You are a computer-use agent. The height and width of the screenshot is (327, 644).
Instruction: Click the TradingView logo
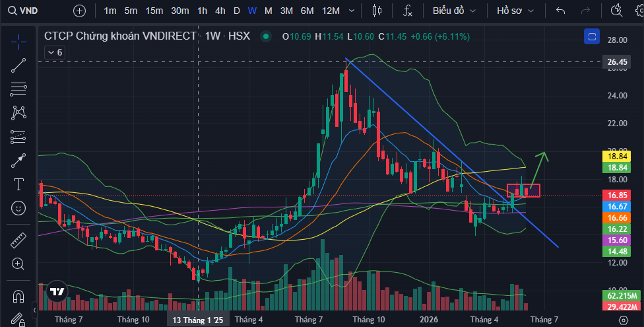57,291
